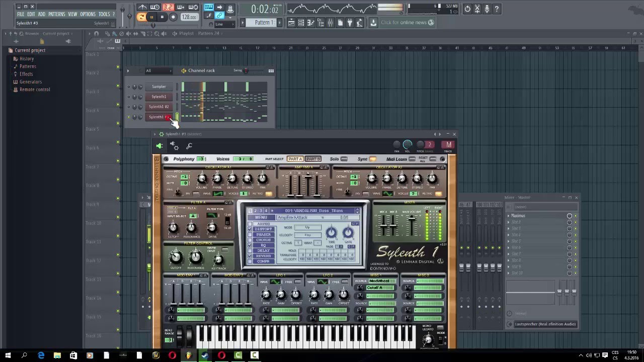Screen dimensions: 644x362
Task: Open the PATTERNS menu
Action: click(x=57, y=15)
